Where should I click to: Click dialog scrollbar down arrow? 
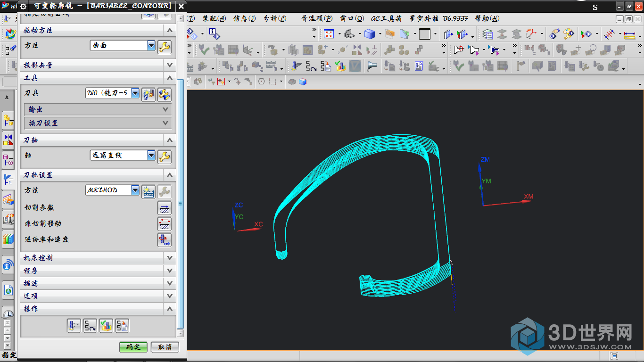pyautogui.click(x=181, y=333)
